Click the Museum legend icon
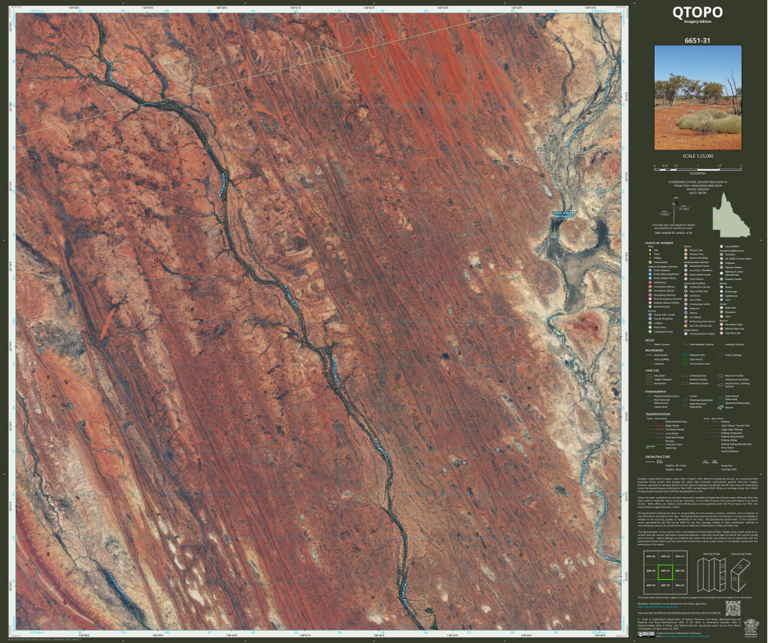768x643 pixels. 686,309
